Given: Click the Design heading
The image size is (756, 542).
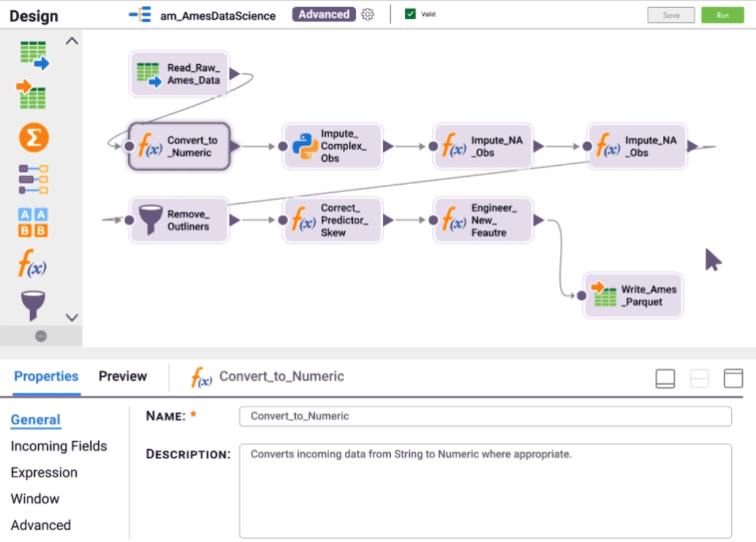Looking at the screenshot, I should [33, 16].
